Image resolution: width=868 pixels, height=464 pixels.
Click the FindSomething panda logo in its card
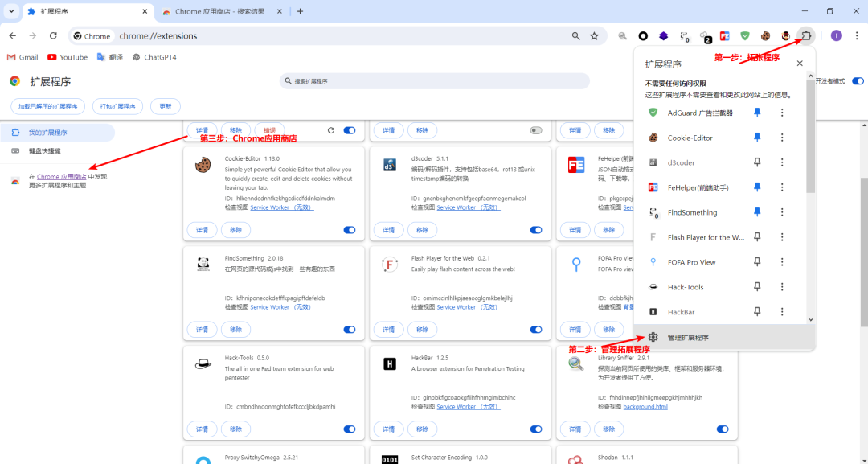(203, 265)
